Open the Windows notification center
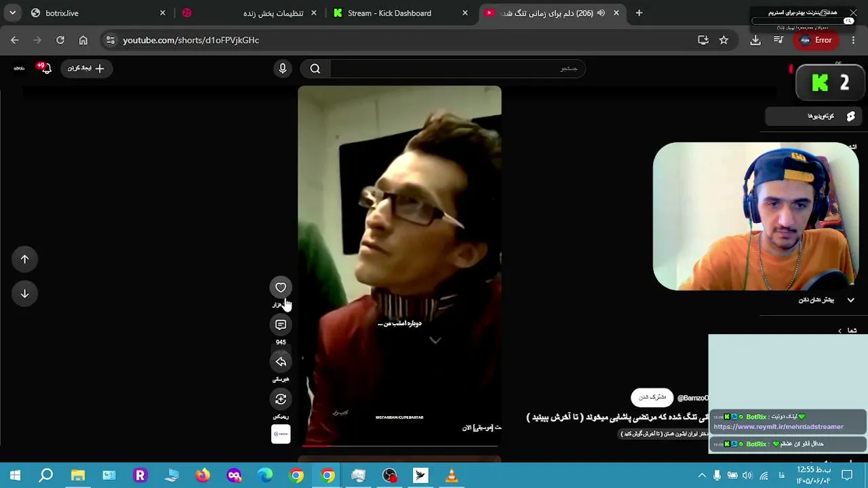This screenshot has height=488, width=868. tap(847, 476)
